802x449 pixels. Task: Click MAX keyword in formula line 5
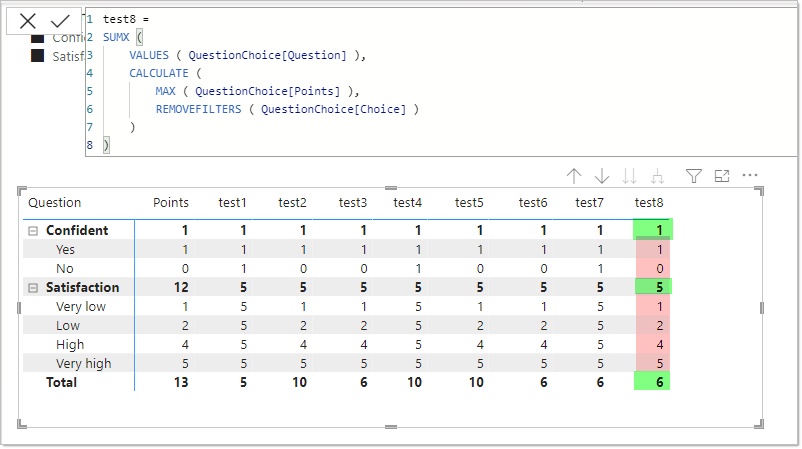pyautogui.click(x=165, y=91)
